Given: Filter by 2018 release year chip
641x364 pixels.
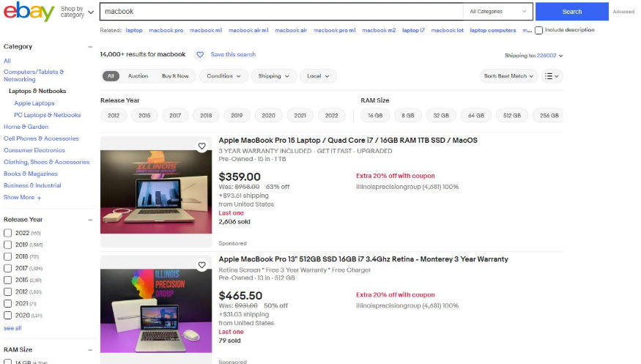Looking at the screenshot, I should (206, 116).
